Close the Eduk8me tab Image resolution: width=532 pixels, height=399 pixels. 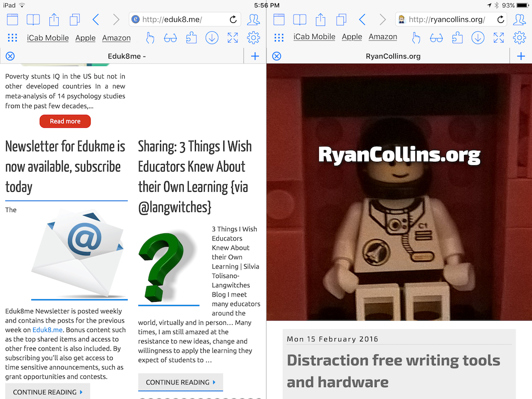[x=10, y=56]
